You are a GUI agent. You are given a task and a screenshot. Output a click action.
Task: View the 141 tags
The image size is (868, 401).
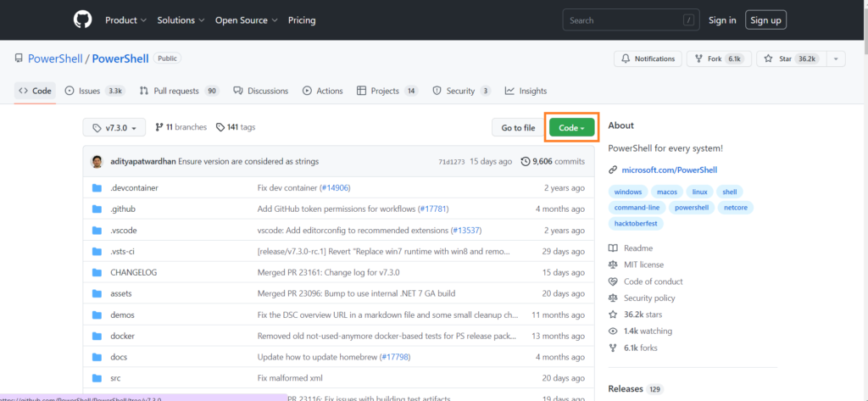point(236,127)
